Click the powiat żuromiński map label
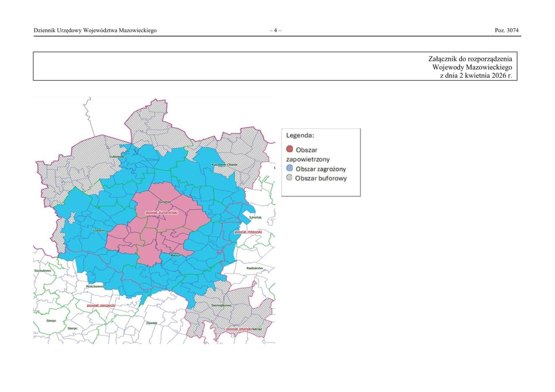 162,212
